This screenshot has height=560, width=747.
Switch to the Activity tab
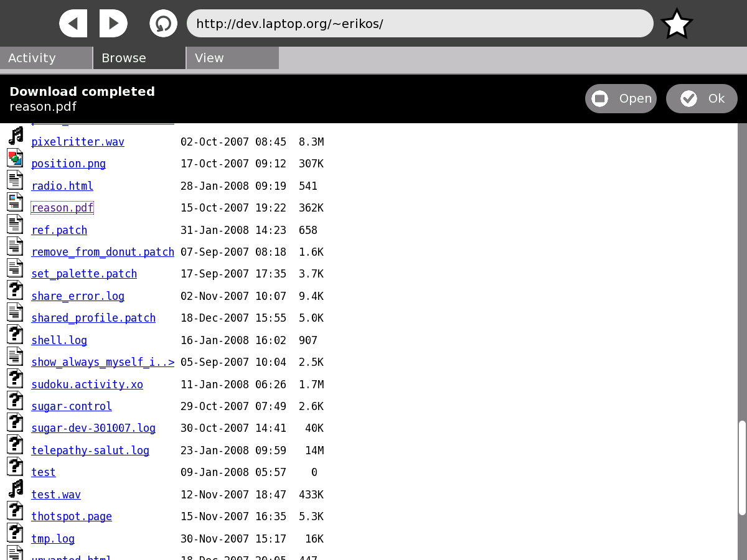point(46,58)
